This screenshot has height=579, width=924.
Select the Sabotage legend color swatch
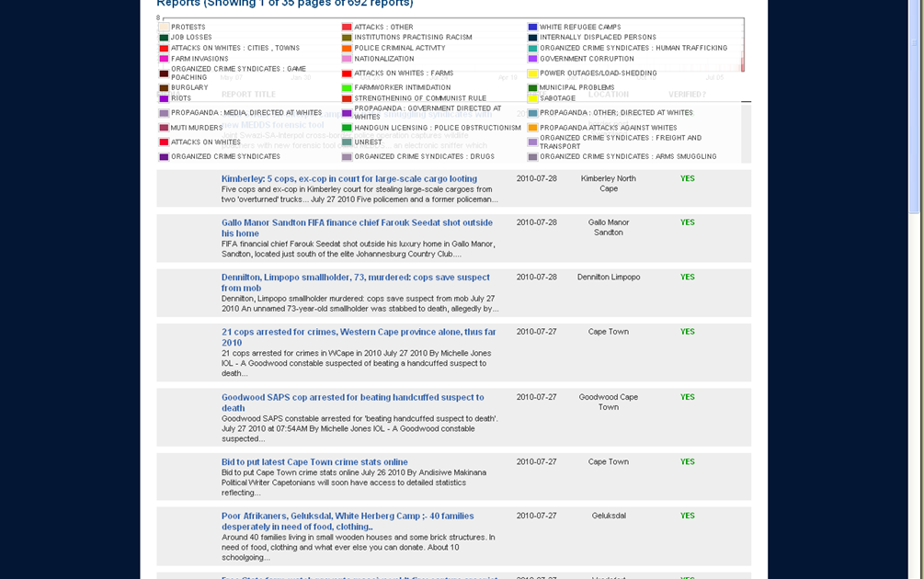tap(532, 98)
